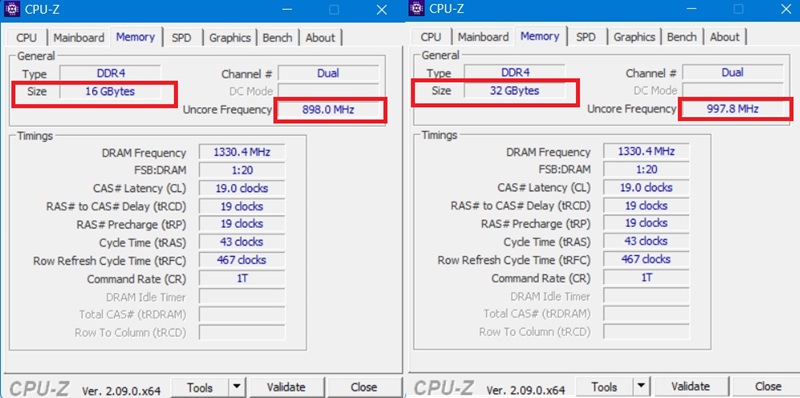Click Validate button in left window
Image resolution: width=800 pixels, height=398 pixels.
(286, 387)
